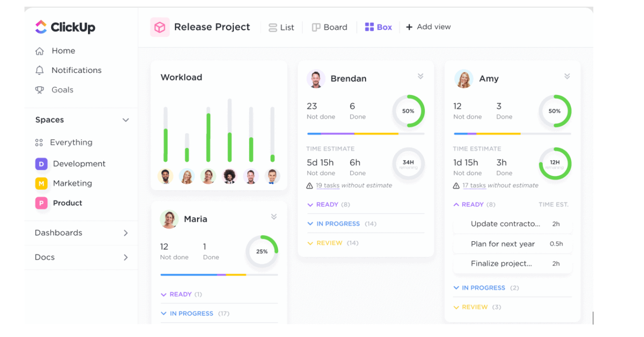
Task: Click warning icon beside Brendan's 19 tasks
Action: click(x=310, y=186)
